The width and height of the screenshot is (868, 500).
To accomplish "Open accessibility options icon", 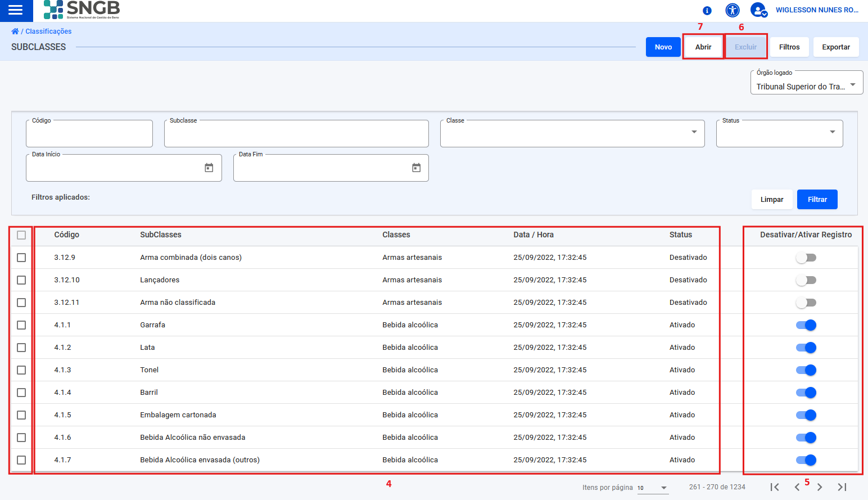I will (733, 10).
